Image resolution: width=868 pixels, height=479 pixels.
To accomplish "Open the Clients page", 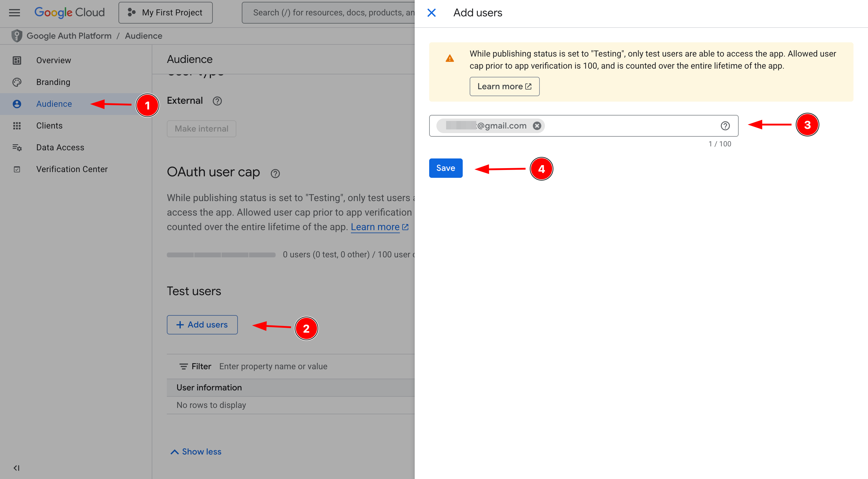I will coord(50,126).
